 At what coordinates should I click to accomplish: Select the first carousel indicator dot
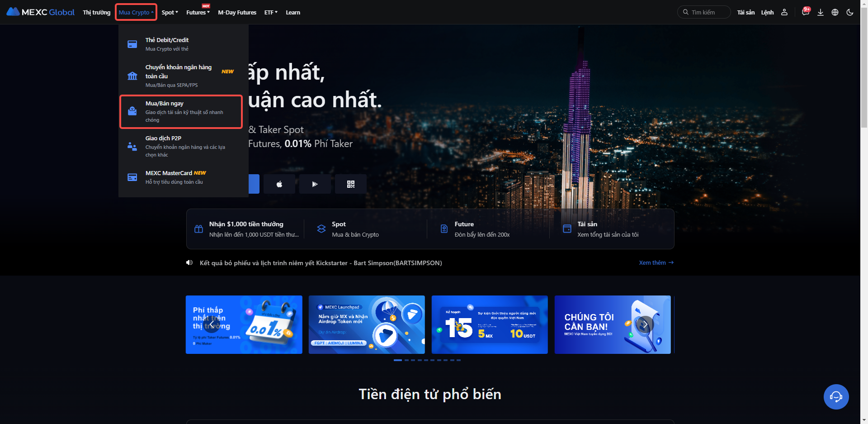pos(398,360)
